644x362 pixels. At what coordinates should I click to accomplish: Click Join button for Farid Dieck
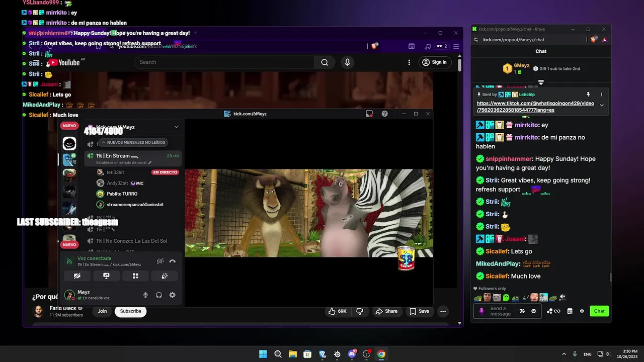click(102, 311)
